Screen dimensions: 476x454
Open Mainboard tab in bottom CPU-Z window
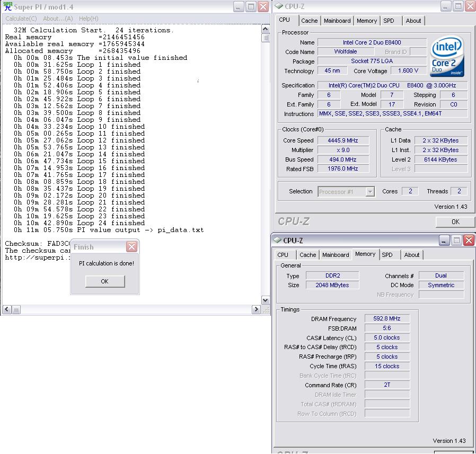pyautogui.click(x=336, y=255)
